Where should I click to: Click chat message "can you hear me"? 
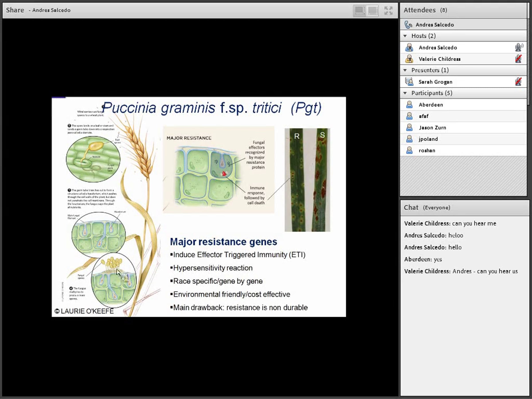click(x=474, y=223)
